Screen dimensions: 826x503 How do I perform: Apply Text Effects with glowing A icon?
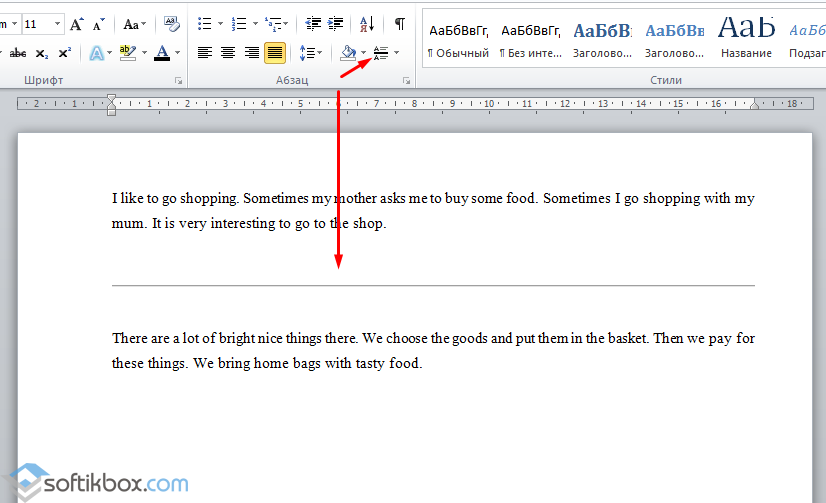point(97,53)
